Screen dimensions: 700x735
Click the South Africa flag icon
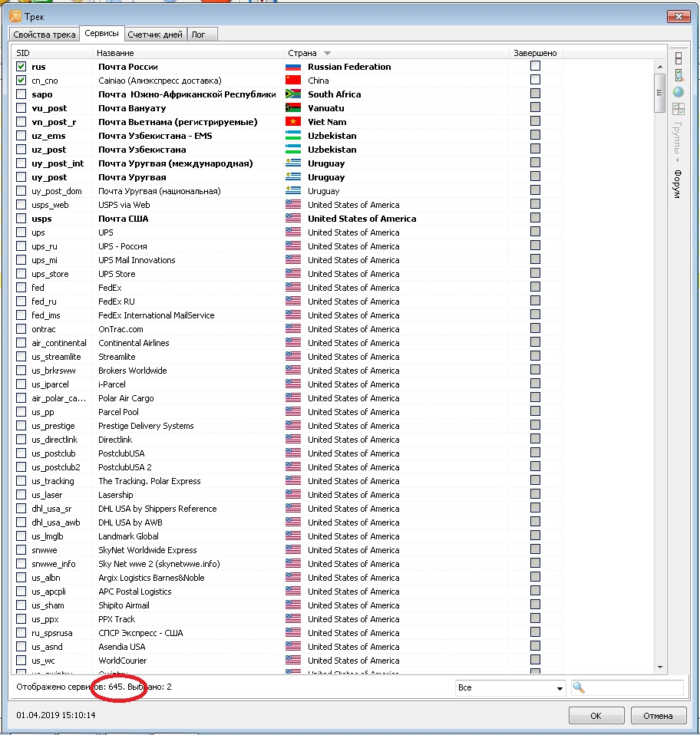[293, 94]
